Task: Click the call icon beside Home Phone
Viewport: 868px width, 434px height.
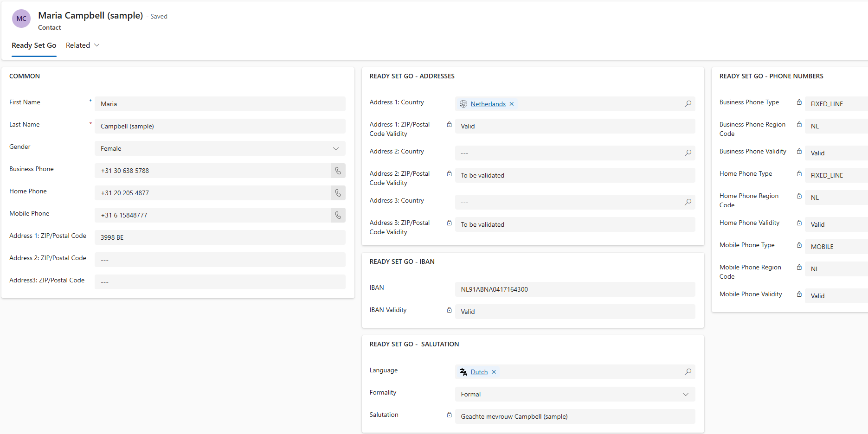Action: (338, 193)
